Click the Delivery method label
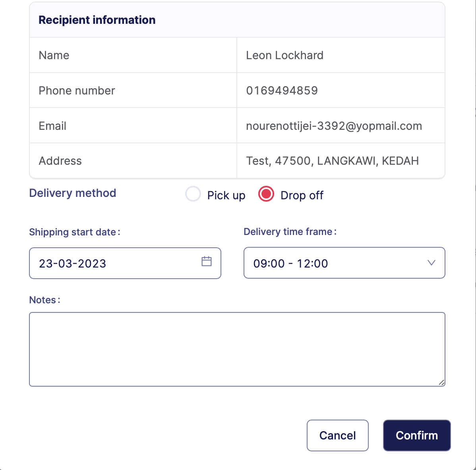Image resolution: width=476 pixels, height=470 pixels. [x=73, y=193]
